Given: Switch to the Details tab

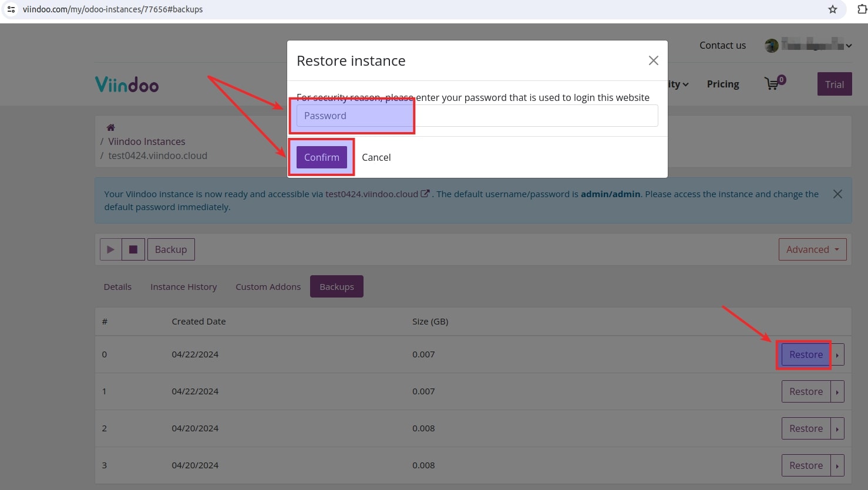Looking at the screenshot, I should (117, 286).
